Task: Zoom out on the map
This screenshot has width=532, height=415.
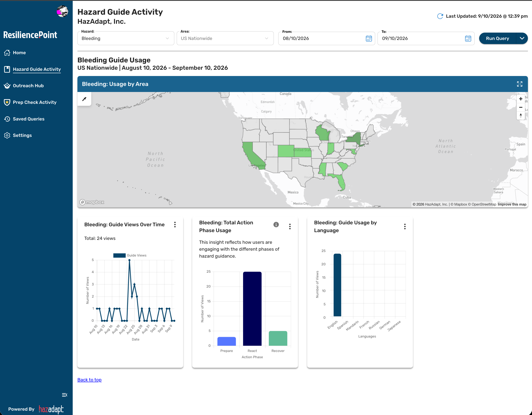Action: point(521,107)
